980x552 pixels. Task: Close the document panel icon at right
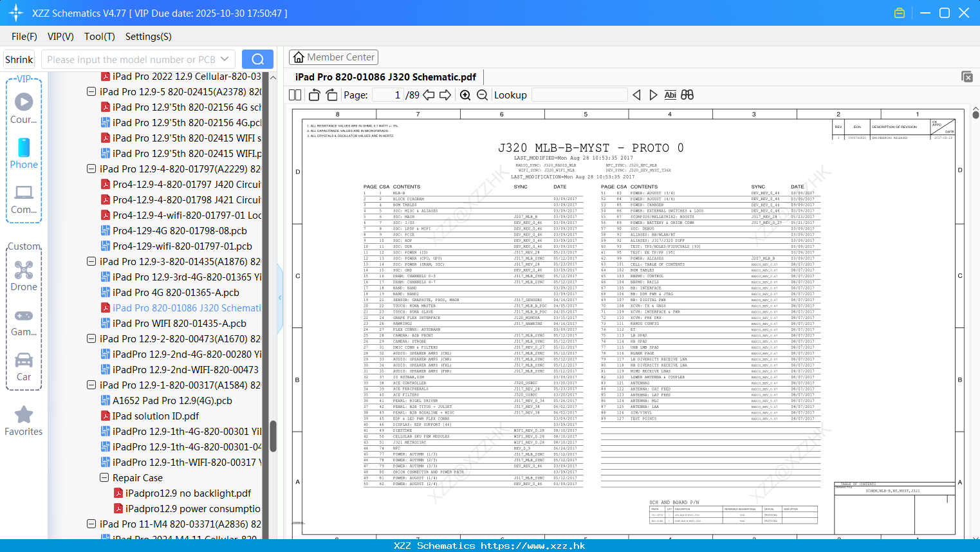[x=967, y=77]
